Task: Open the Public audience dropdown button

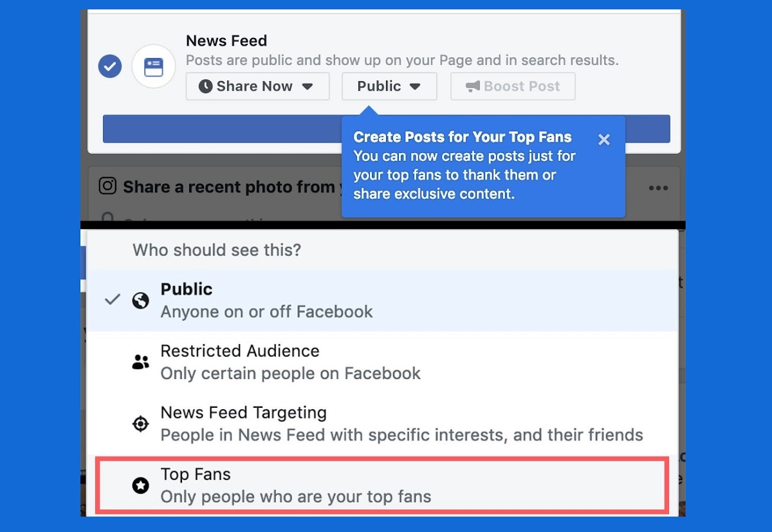Action: [389, 86]
